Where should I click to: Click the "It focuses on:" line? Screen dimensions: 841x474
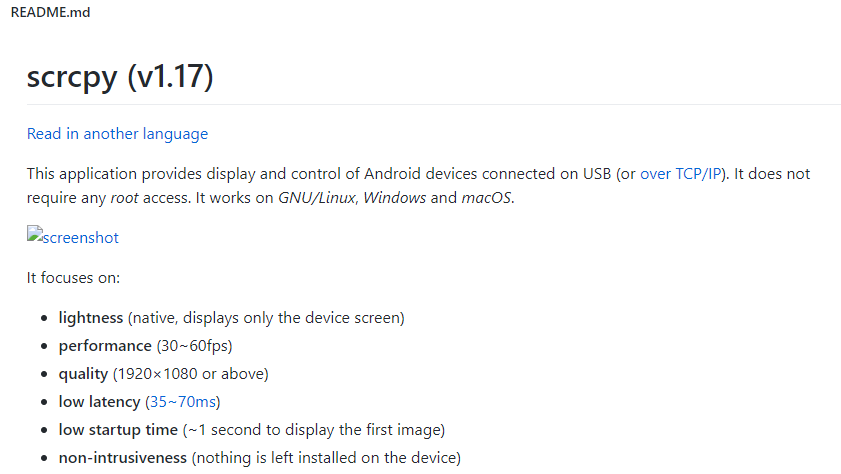pyautogui.click(x=73, y=277)
